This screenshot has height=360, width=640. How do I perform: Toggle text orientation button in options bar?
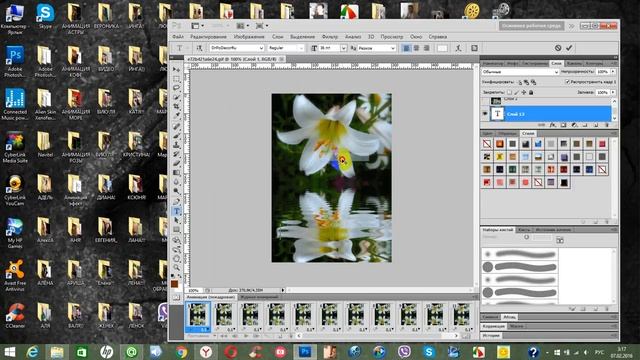tap(199, 48)
